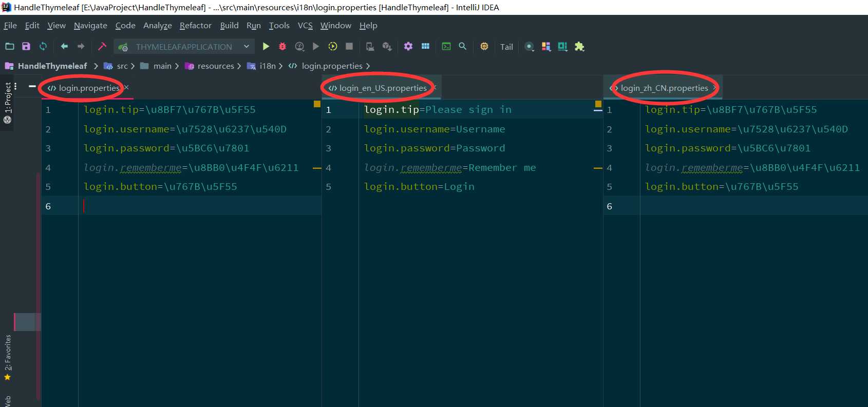Click login.password=Password line

pos(435,148)
